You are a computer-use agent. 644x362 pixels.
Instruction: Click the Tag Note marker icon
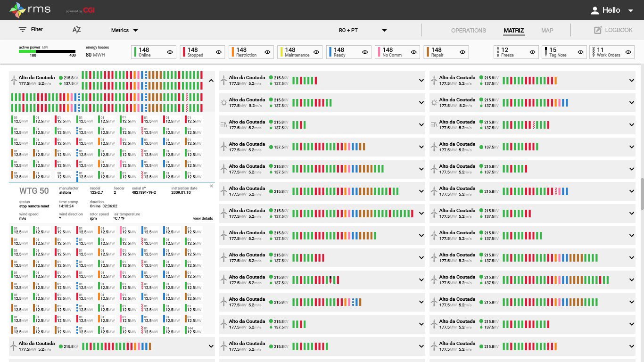pos(545,52)
